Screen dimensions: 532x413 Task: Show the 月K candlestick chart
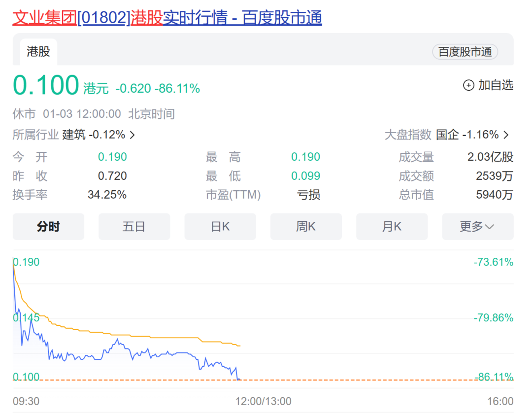click(392, 226)
